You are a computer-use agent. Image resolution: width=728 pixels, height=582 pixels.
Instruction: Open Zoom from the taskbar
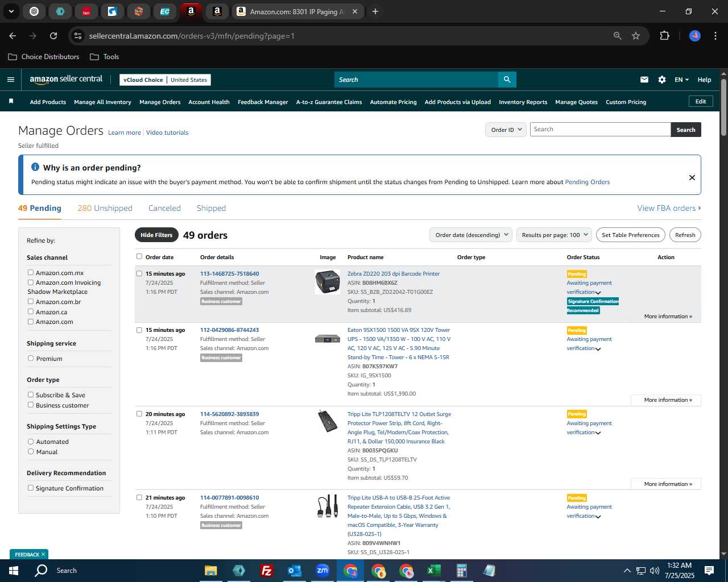pos(322,571)
